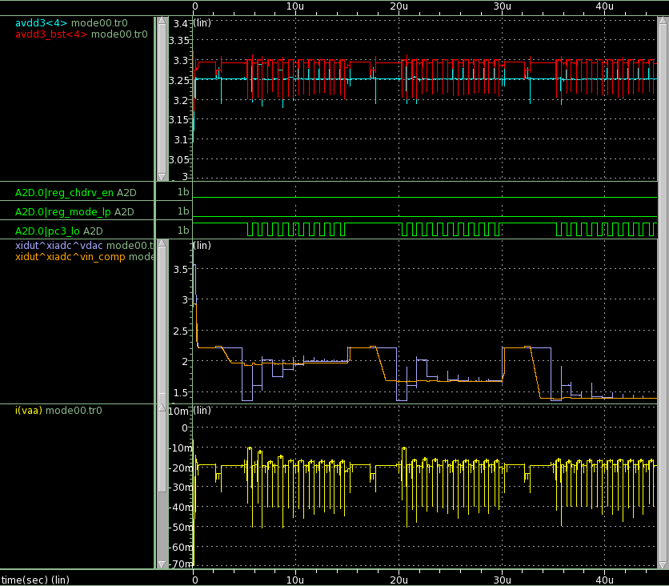Select A2D.0|reg_mode_lp signal row

77,211
